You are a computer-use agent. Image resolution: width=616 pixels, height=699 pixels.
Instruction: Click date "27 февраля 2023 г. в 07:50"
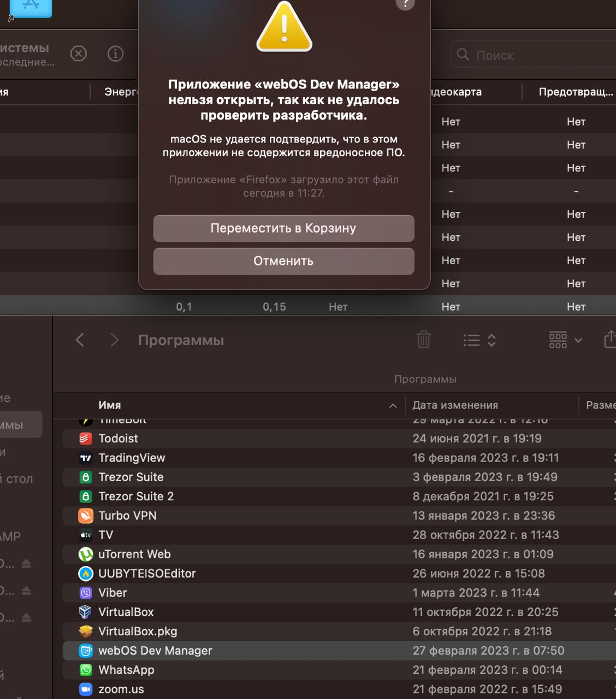489,651
